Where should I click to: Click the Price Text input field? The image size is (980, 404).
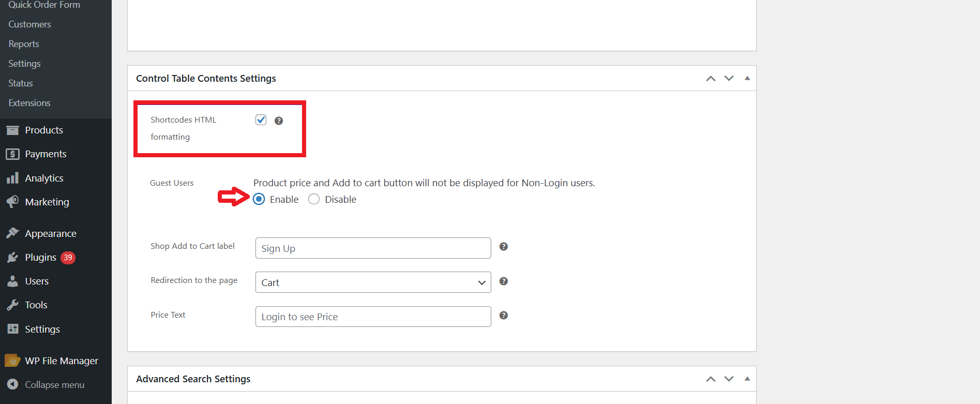click(373, 317)
